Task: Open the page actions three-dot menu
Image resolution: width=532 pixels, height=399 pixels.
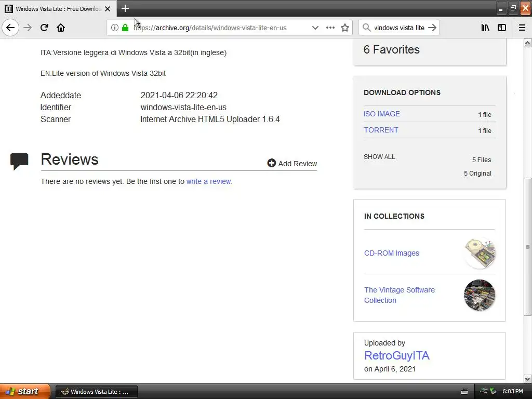Action: tap(330, 28)
